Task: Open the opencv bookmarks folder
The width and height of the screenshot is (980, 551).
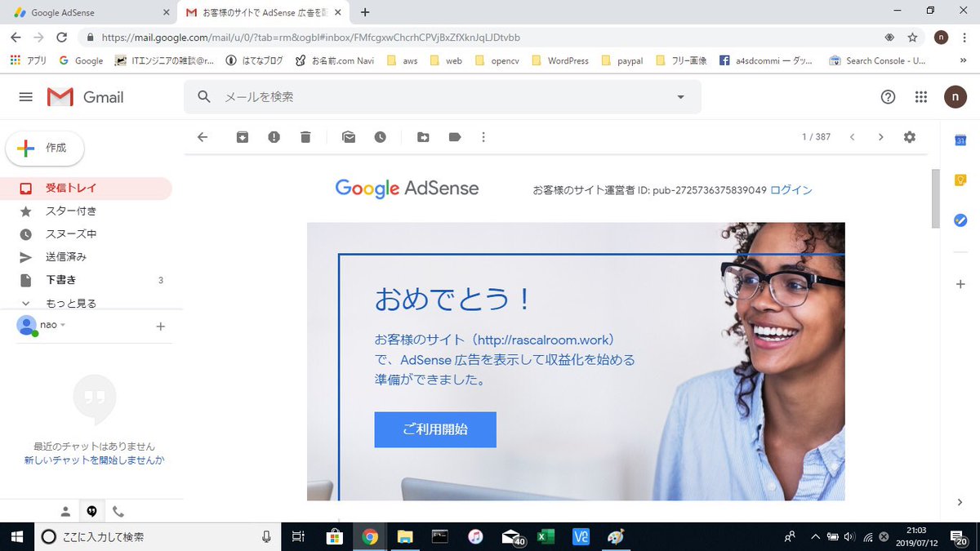Action: pos(497,60)
